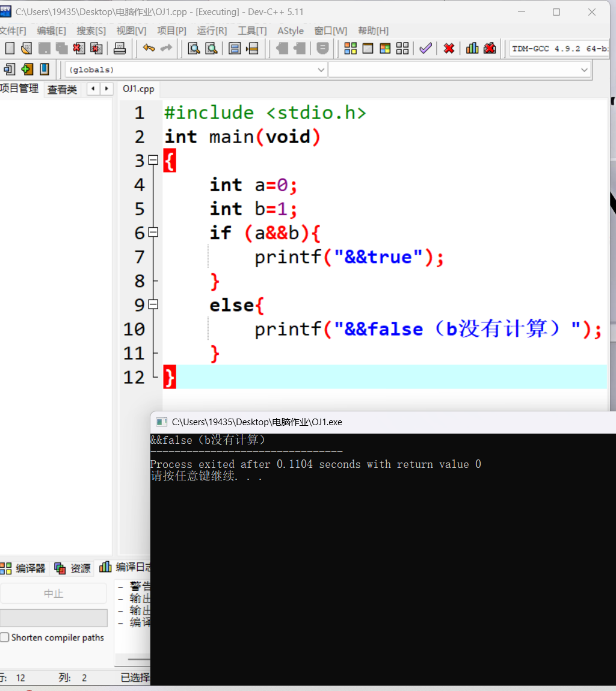Click line 1 '#include <stdio.h>'
Screen dimensions: 616x691
[265, 113]
